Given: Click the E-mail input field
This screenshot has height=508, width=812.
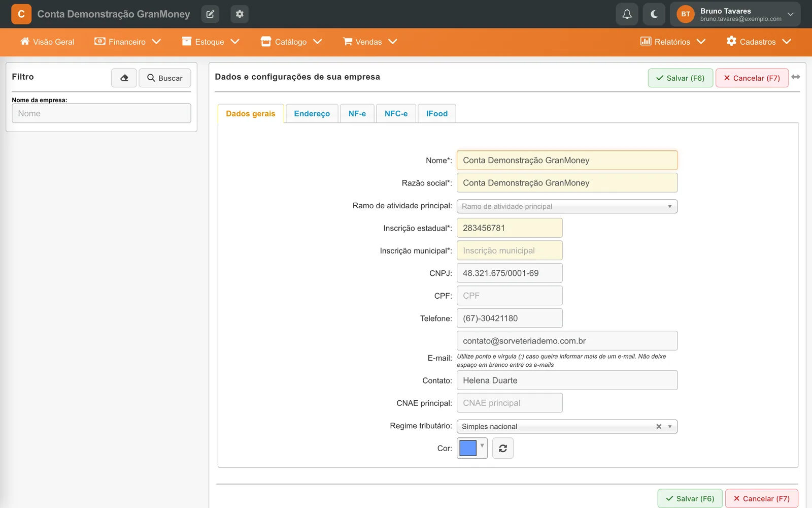Looking at the screenshot, I should click(567, 341).
